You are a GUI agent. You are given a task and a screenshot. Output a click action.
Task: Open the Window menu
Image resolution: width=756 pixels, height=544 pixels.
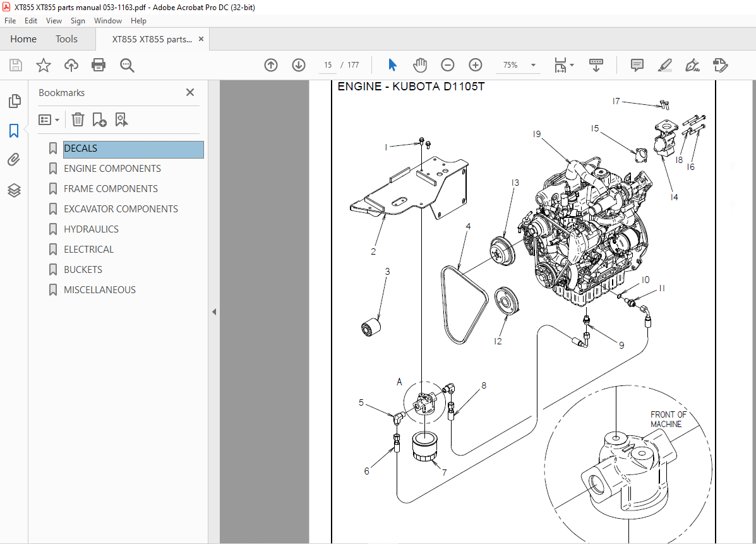[x=107, y=21]
